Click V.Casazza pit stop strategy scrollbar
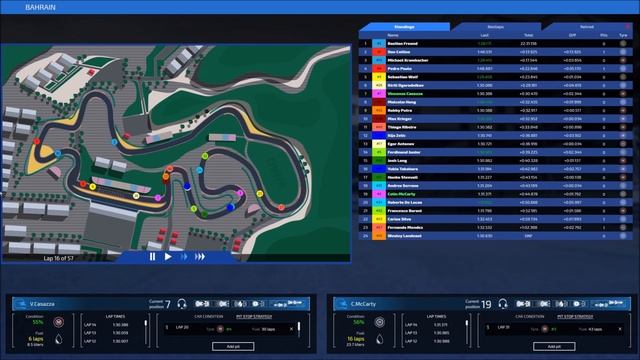Screen dimensions: 640x360 (299, 329)
